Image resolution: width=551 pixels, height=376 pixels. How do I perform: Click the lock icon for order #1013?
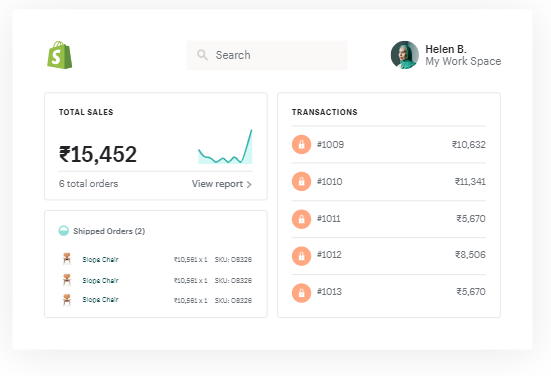(302, 293)
